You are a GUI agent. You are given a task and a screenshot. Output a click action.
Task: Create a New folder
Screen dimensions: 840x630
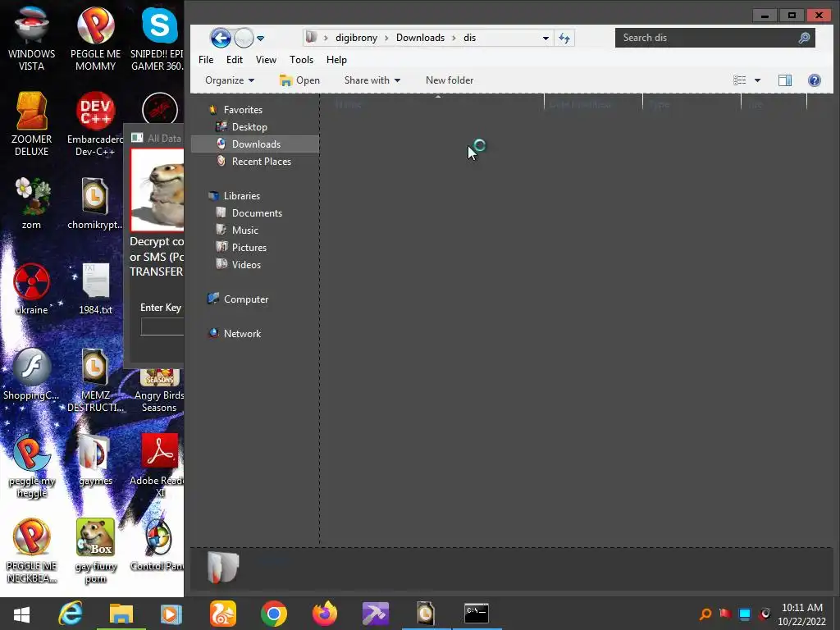point(450,80)
